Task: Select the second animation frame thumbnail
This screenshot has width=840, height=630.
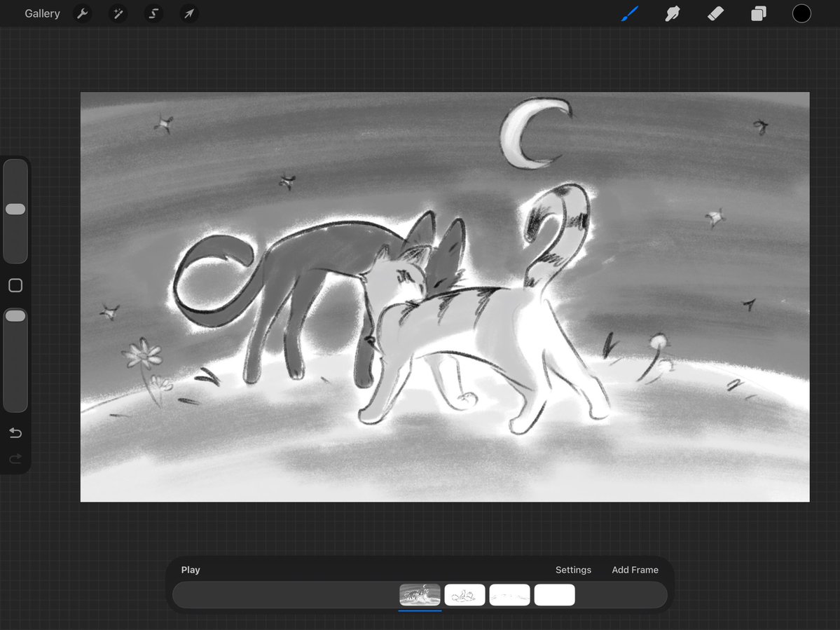Action: (464, 594)
